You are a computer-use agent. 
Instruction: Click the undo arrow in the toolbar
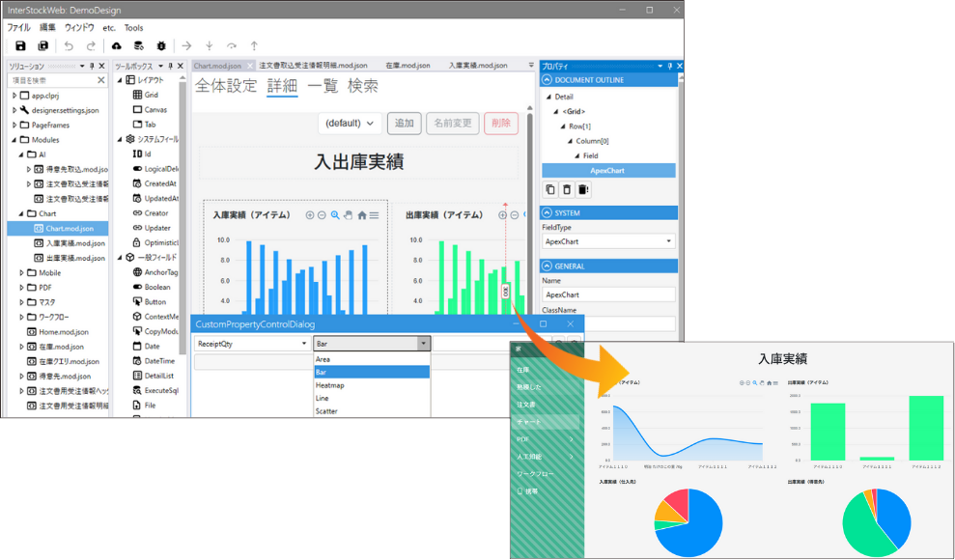(x=69, y=45)
